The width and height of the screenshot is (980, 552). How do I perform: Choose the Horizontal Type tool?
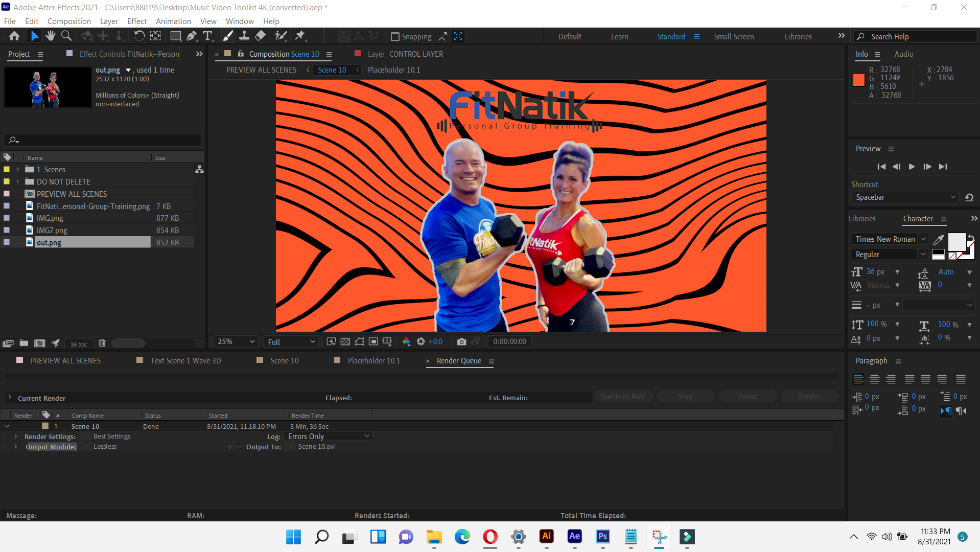click(x=207, y=36)
